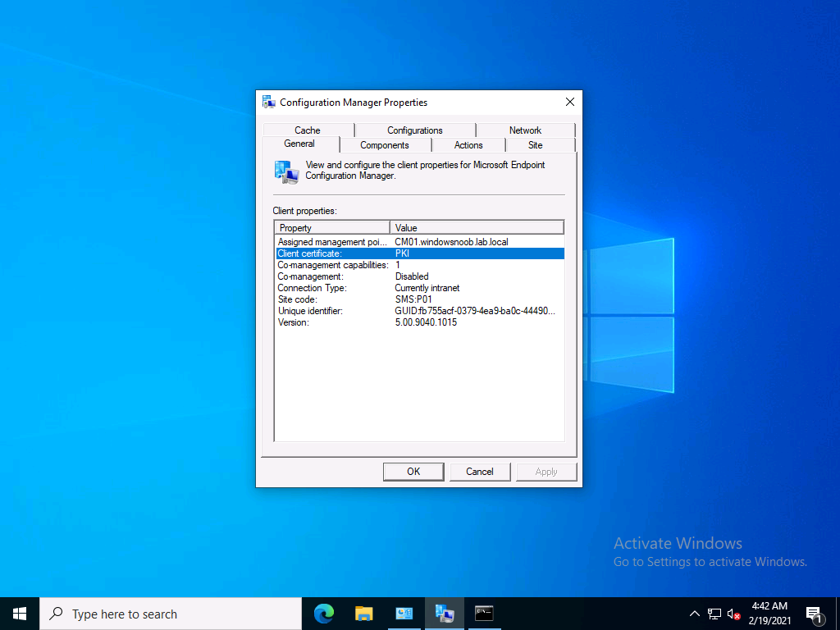Open the Command Prompt taskbar icon
This screenshot has height=630, width=840.
click(x=484, y=614)
